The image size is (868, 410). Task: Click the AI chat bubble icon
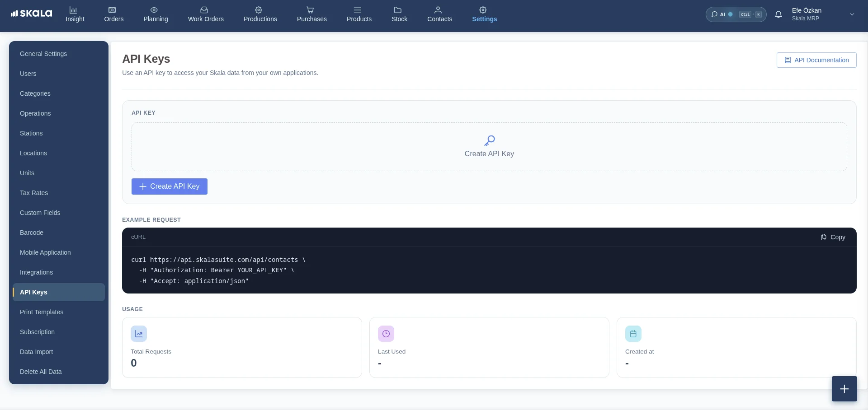714,14
